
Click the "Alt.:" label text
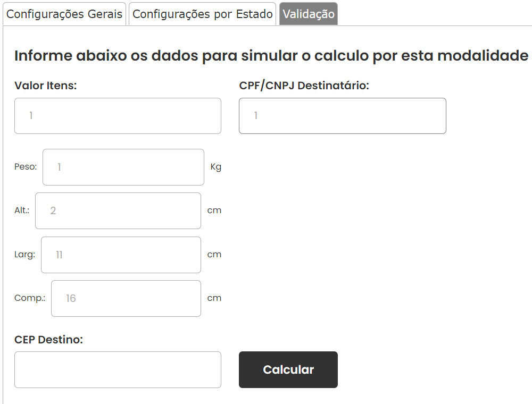coord(22,211)
